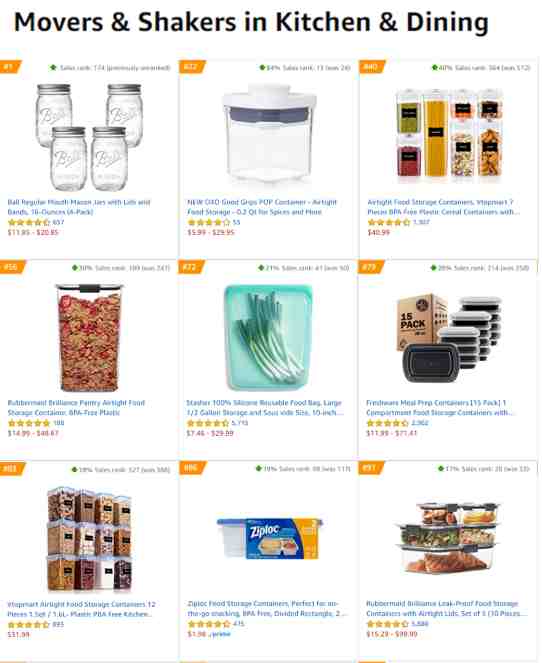Image resolution: width=542 pixels, height=663 pixels.
Task: Select the Rubbermaid Brilliance Pantry container image
Action: pos(89,338)
